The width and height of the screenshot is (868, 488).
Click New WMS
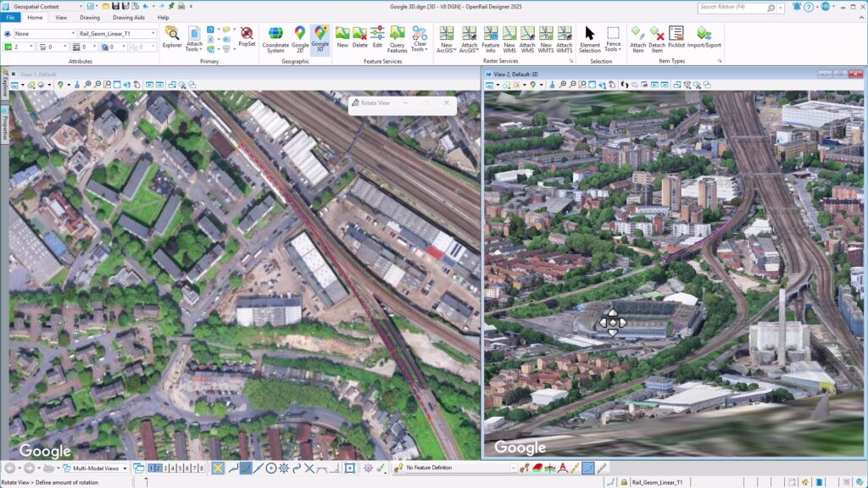tap(509, 39)
